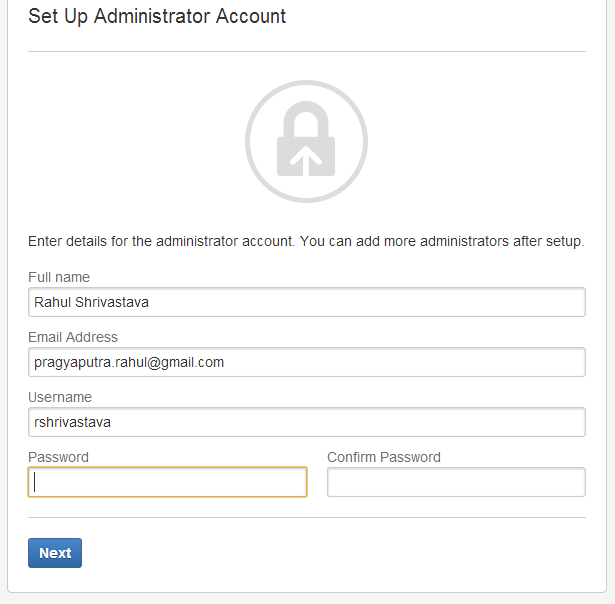Click the blue Next button
This screenshot has height=604, width=615.
coord(55,553)
